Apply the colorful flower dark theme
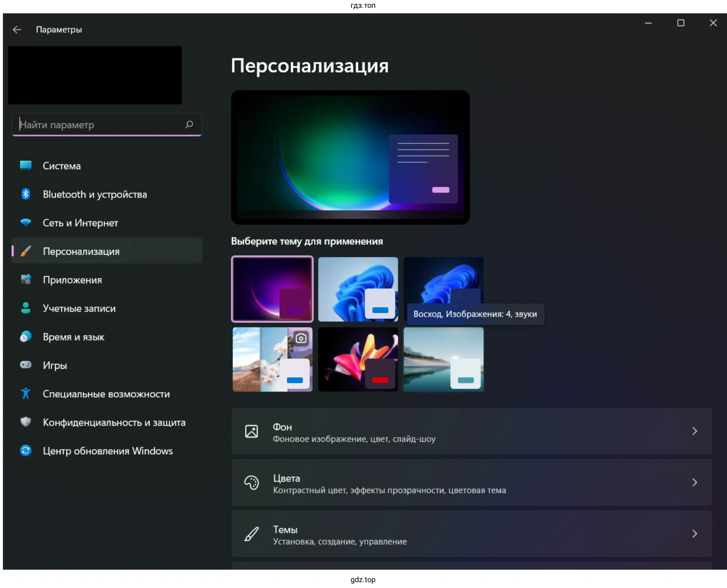The image size is (727, 588). pyautogui.click(x=358, y=359)
